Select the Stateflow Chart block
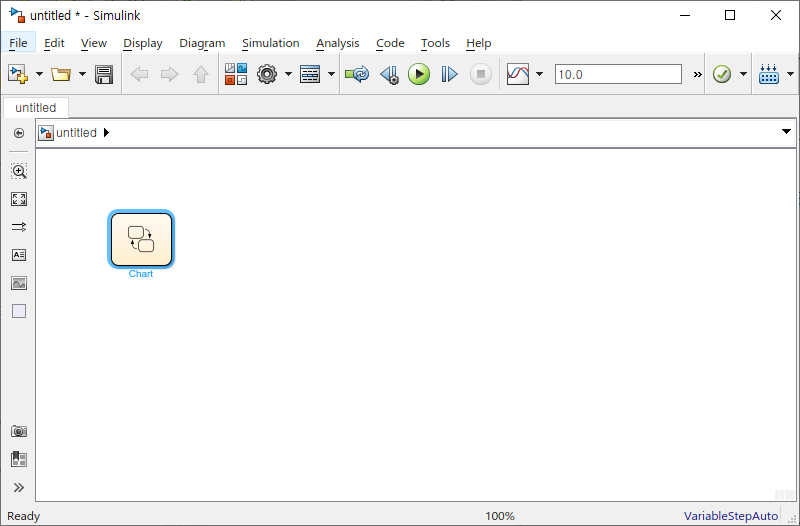Viewport: 800px width, 526px height. 141,239
